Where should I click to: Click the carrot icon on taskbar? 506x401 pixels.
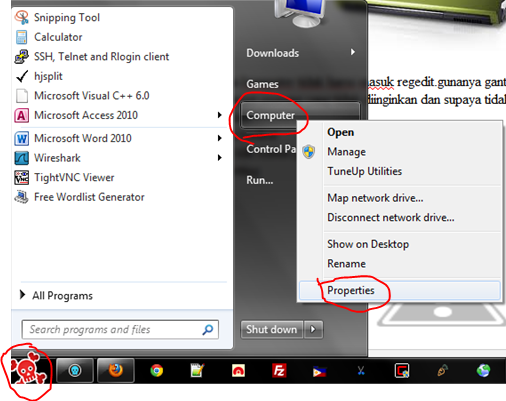[442, 370]
